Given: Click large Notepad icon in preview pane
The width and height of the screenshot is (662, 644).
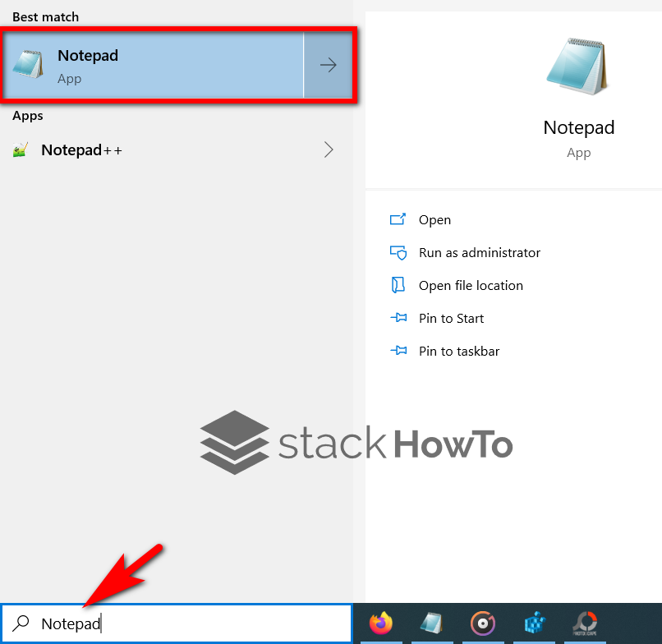Looking at the screenshot, I should click(577, 67).
